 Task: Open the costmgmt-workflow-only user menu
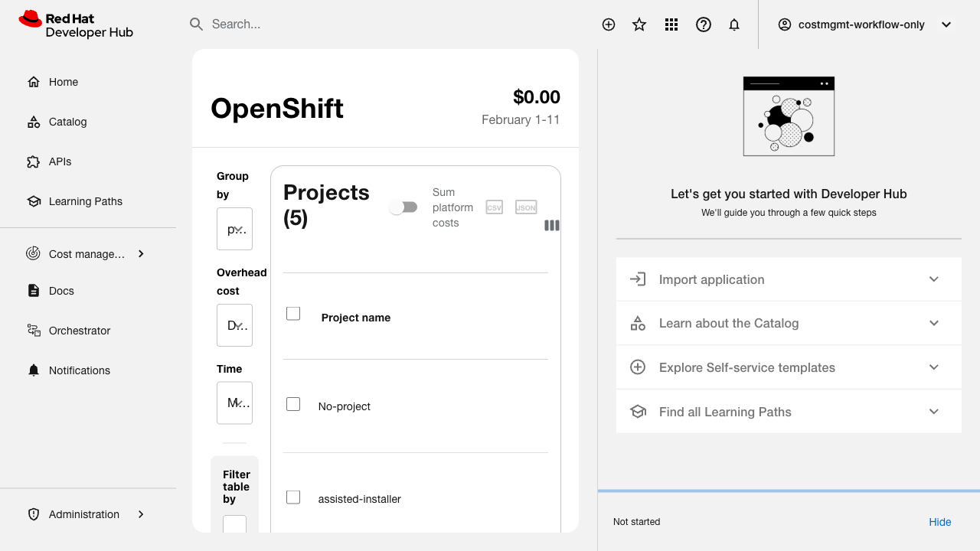point(864,24)
